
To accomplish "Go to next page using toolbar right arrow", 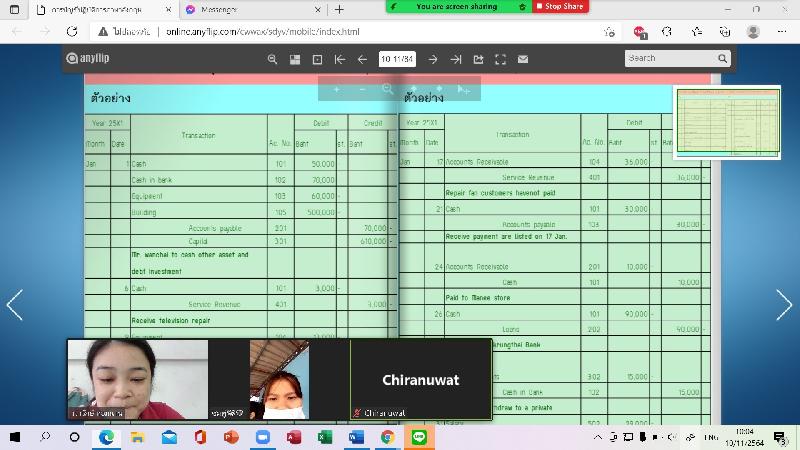I will [433, 59].
